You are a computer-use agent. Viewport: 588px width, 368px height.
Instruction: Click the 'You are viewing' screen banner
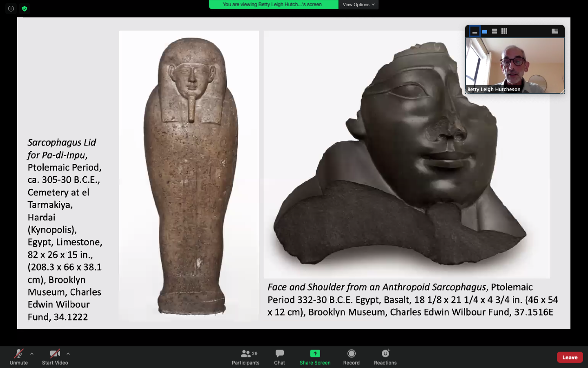coord(274,4)
